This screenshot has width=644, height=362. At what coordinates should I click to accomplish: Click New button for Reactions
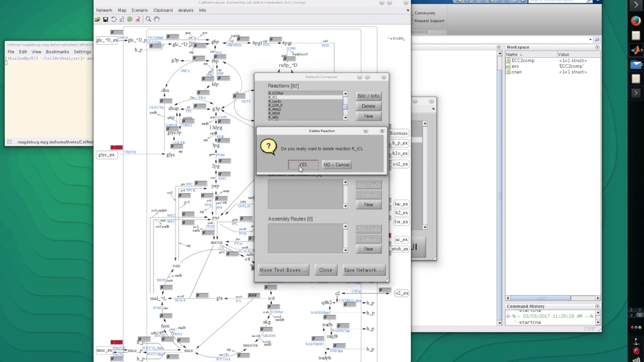pos(368,116)
